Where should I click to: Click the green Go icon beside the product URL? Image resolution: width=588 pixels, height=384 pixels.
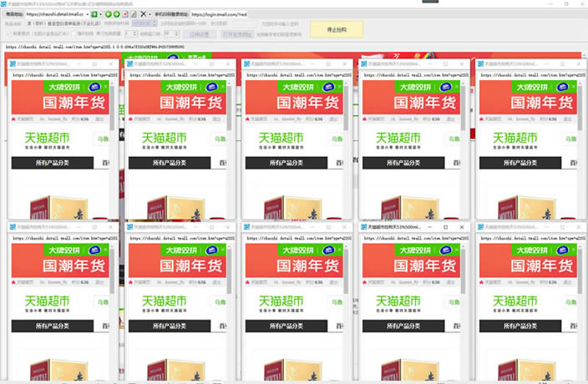[x=94, y=14]
